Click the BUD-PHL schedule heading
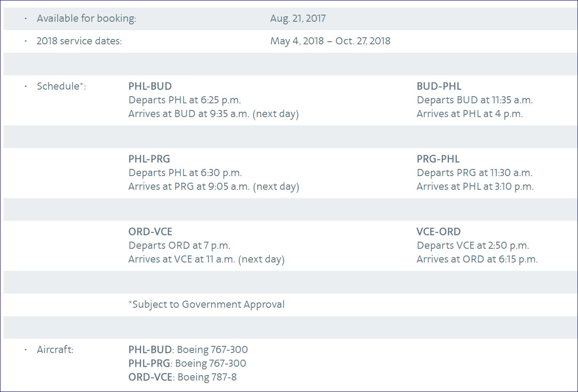This screenshot has height=392, width=578. pyautogui.click(x=439, y=86)
